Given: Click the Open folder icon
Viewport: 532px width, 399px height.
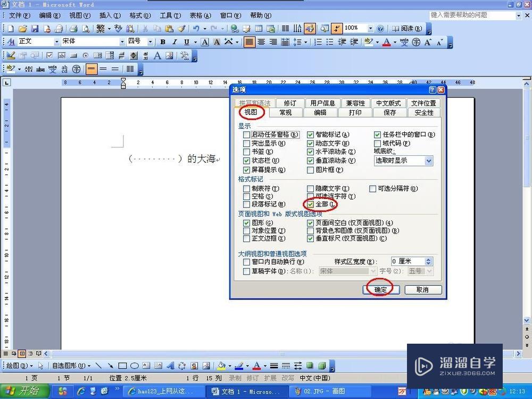Looking at the screenshot, I should coord(23,29).
